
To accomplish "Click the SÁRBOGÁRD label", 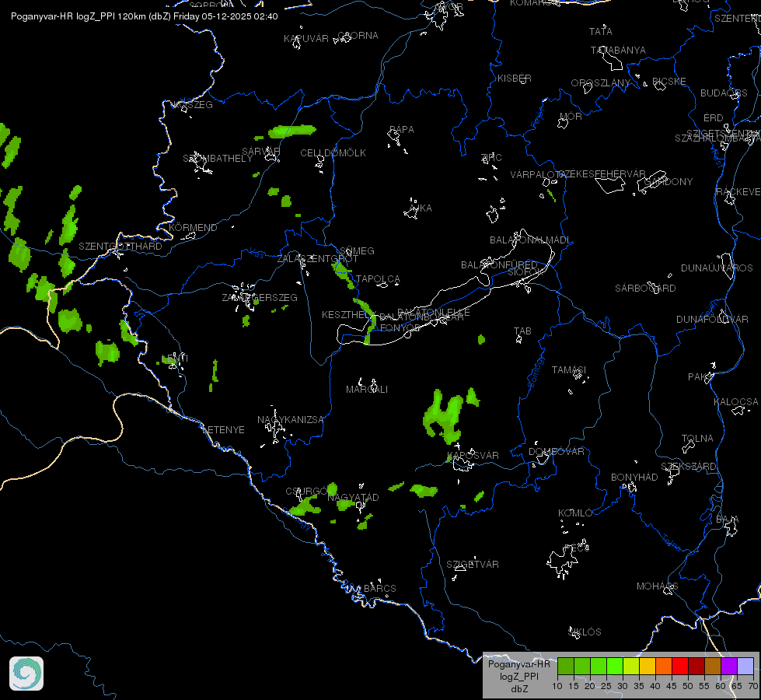I will pos(645,289).
